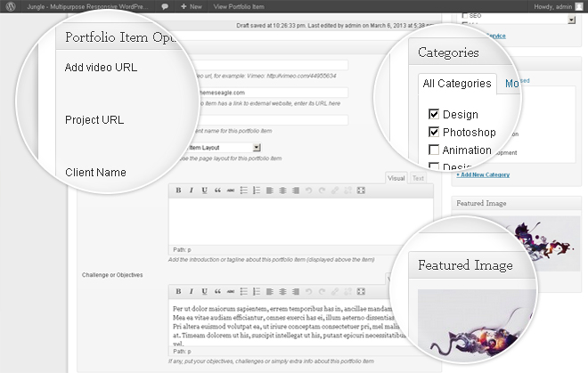Viewport: 588px width, 373px height.
Task: Insert numbered list in Challenge or Objectives editor
Action: pyautogui.click(x=257, y=291)
